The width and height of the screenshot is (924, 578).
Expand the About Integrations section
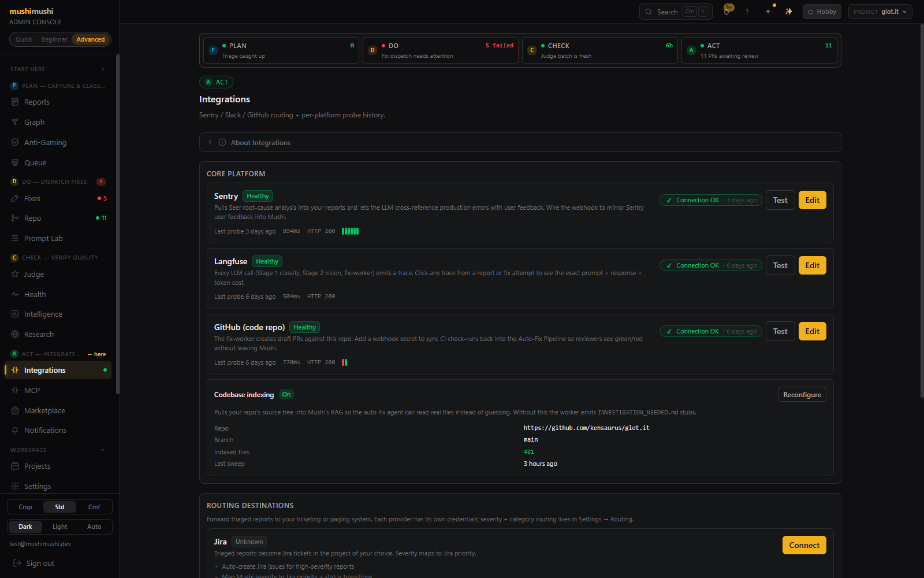point(520,142)
